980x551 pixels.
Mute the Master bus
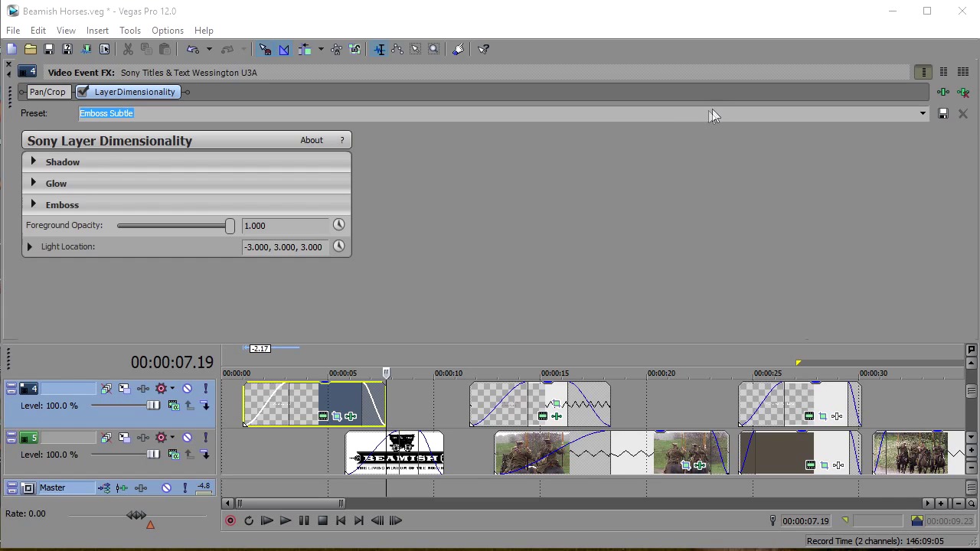[x=166, y=487]
